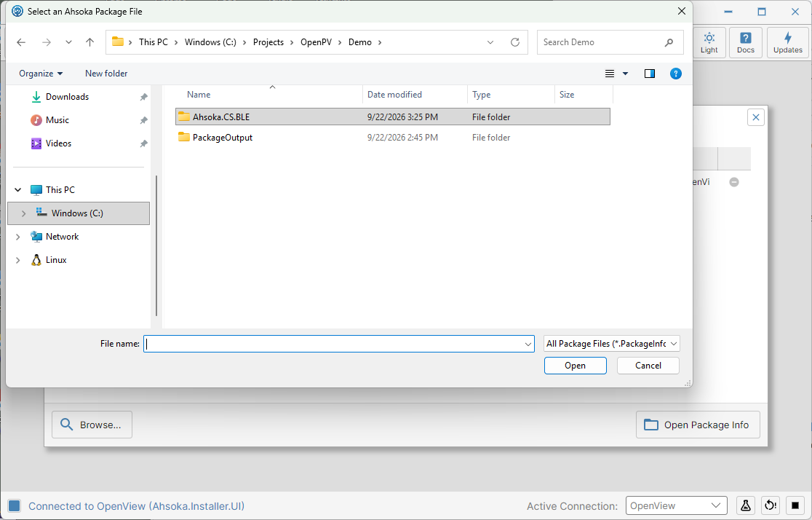The height and width of the screenshot is (520, 812).
Task: Sort files by Size column
Action: [x=567, y=95]
